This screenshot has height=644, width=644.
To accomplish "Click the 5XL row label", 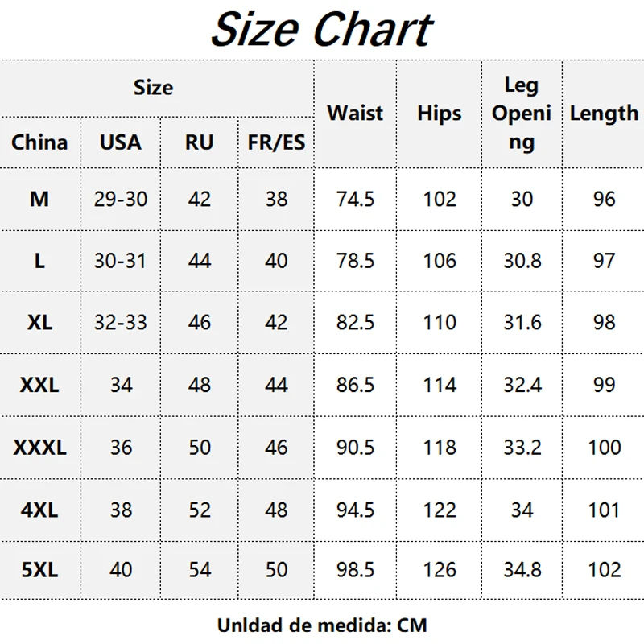I will [x=39, y=570].
